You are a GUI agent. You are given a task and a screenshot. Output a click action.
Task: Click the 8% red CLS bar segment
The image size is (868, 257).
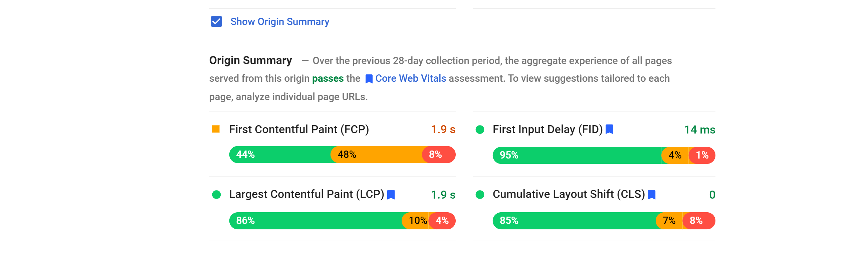pyautogui.click(x=698, y=221)
